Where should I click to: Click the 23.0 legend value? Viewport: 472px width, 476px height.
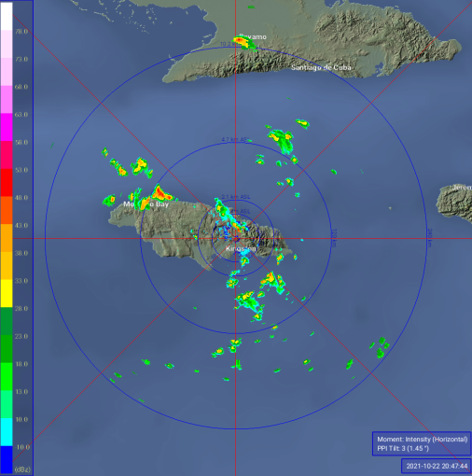21,336
